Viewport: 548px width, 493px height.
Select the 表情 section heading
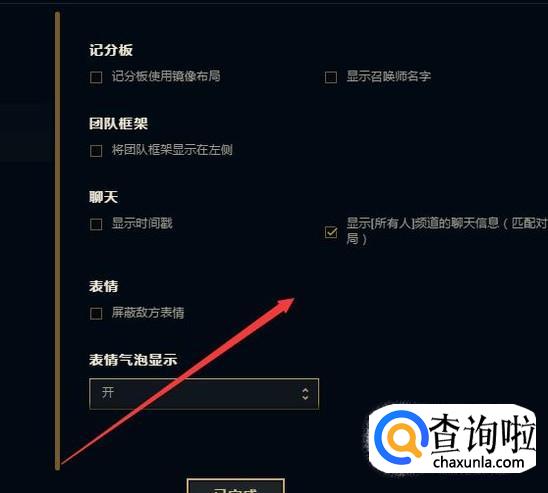(x=103, y=286)
